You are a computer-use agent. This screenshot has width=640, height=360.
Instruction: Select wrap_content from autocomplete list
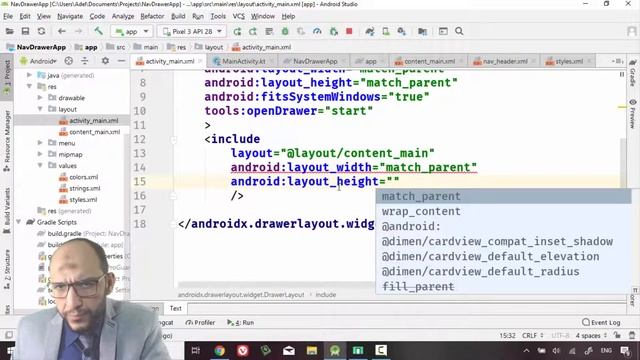click(503, 211)
